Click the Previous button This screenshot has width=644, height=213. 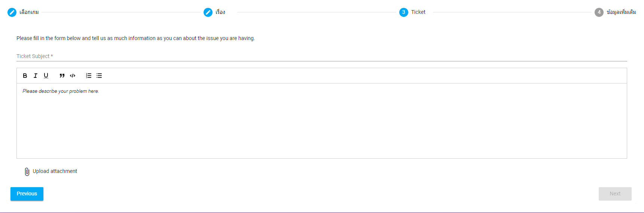pos(27,194)
